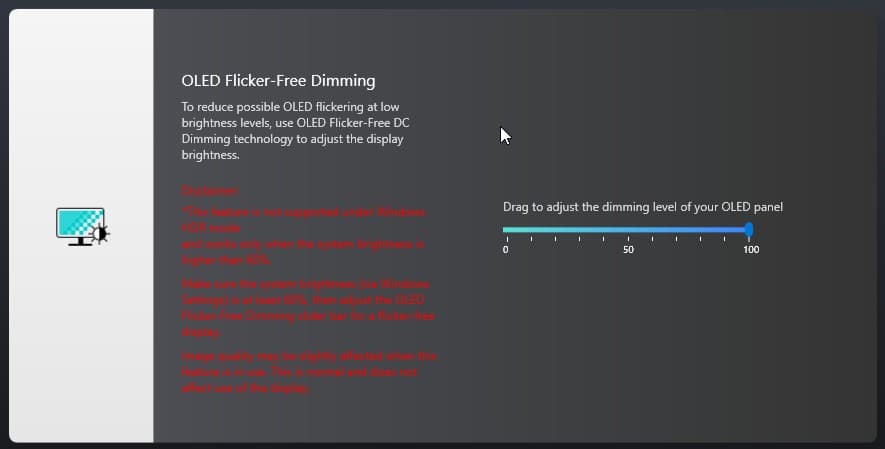Viewport: 885px width, 449px height.
Task: Click the slider handle at 100
Action: (x=749, y=230)
